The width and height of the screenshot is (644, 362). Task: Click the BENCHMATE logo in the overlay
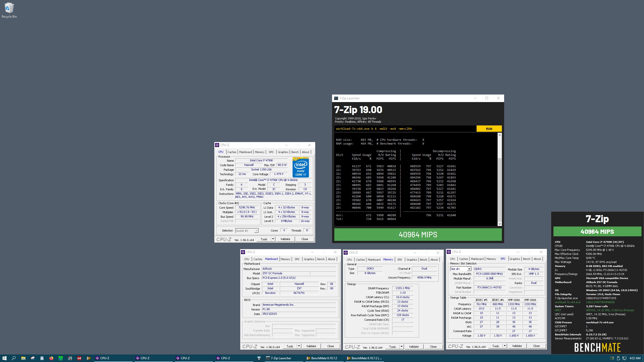pyautogui.click(x=597, y=347)
